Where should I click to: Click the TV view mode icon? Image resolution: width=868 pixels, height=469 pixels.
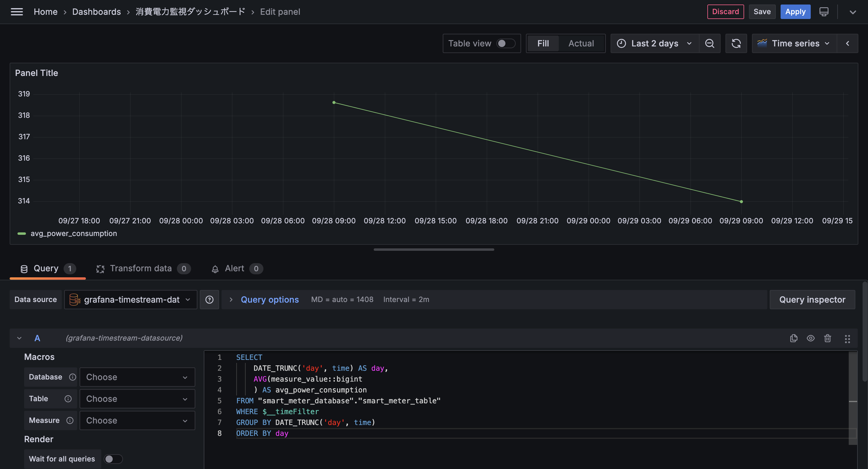pos(823,12)
